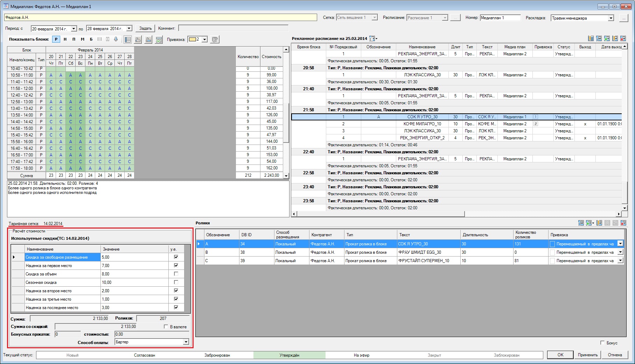Open Привязка dropdown for clip C row
This screenshot has width=635, height=364.
click(621, 260)
